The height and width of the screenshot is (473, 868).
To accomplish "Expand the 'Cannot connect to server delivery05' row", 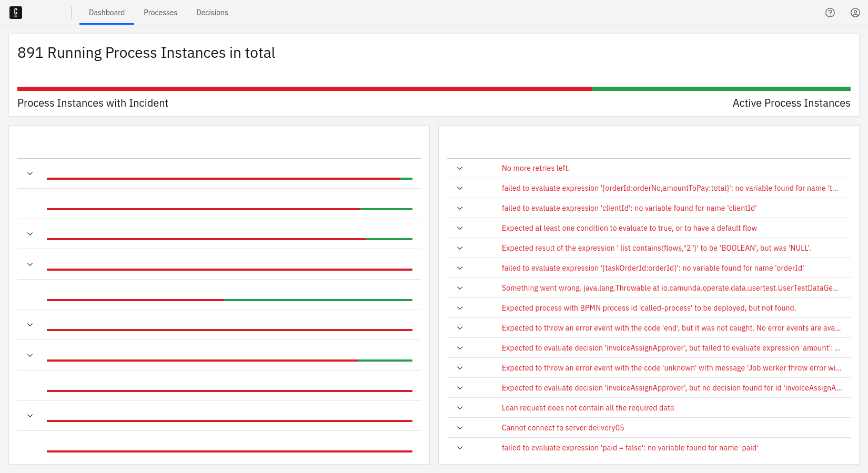I will (460, 428).
